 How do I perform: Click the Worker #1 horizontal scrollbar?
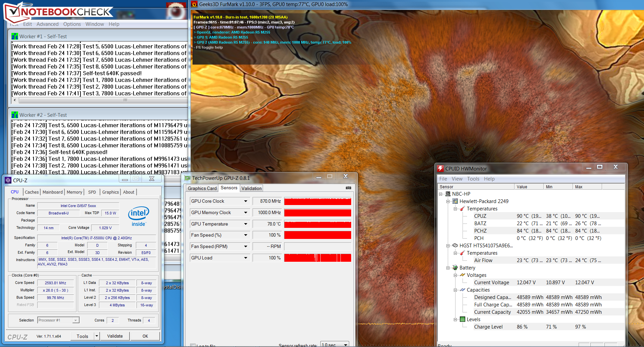[100, 100]
